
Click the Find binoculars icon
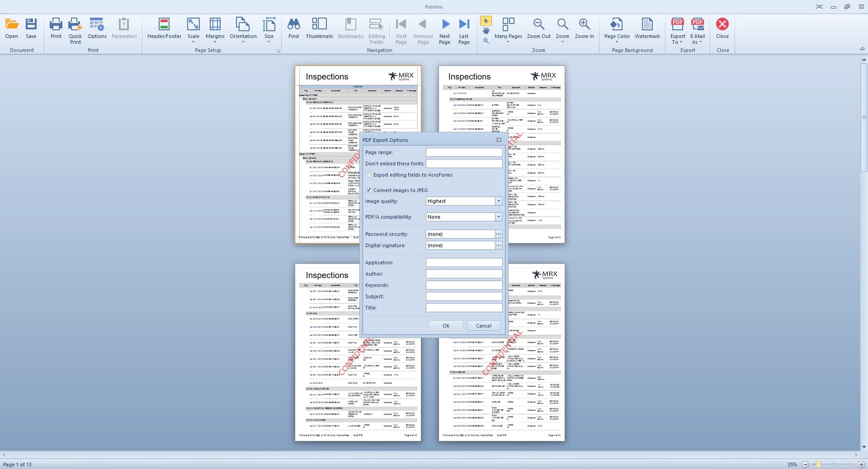(294, 24)
